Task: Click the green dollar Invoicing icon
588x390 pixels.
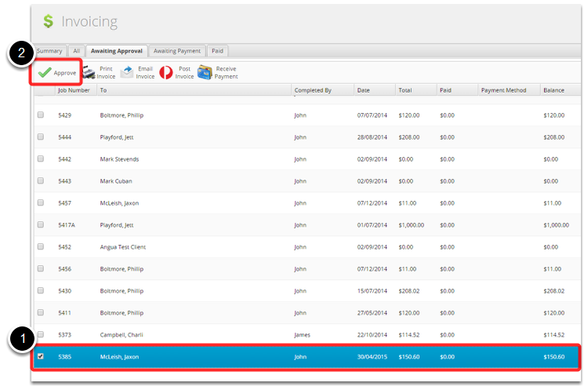Action: (48, 21)
